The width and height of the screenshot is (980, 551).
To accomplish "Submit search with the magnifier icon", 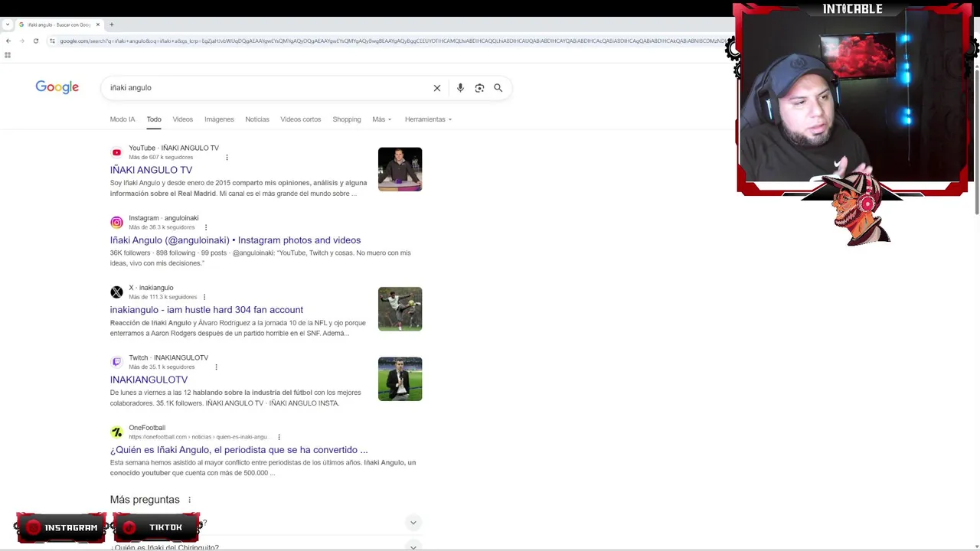I will 498,88.
